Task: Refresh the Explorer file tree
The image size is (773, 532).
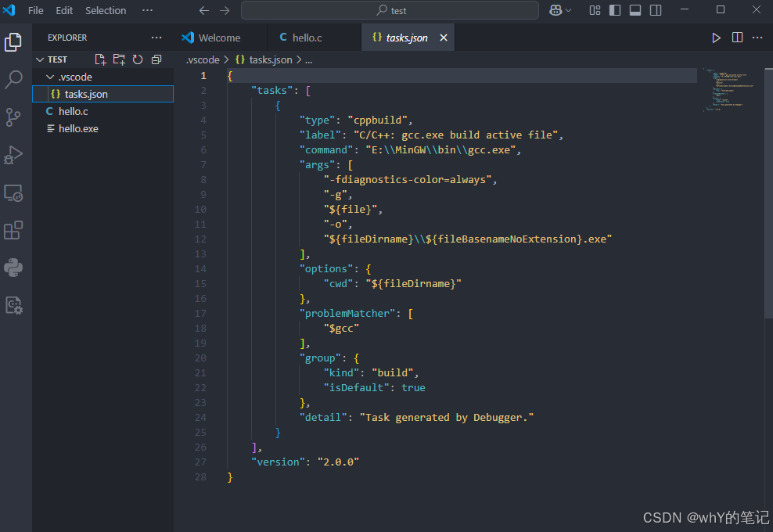Action: click(138, 59)
